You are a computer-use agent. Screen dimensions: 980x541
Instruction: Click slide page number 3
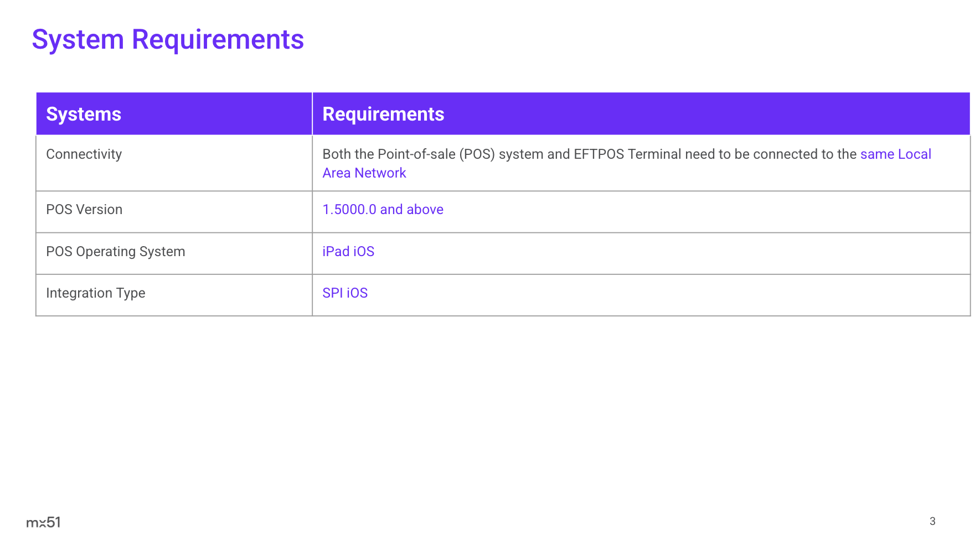pyautogui.click(x=932, y=521)
